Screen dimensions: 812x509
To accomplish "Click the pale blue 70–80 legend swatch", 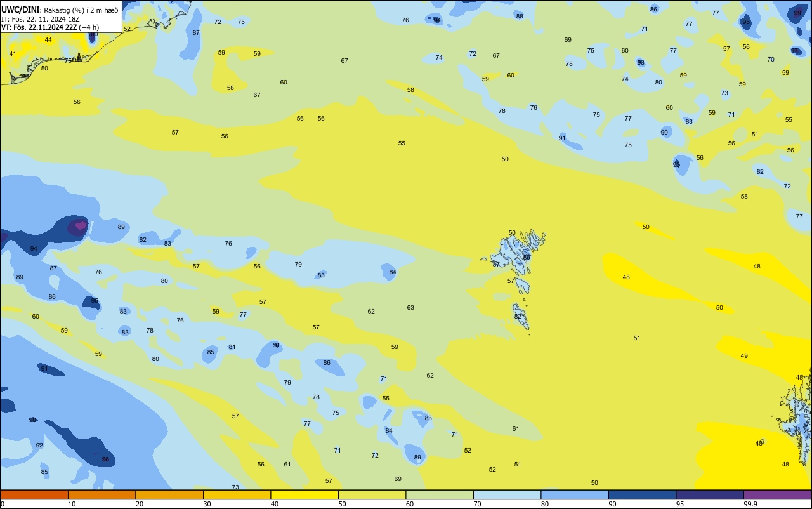I will (x=507, y=494).
